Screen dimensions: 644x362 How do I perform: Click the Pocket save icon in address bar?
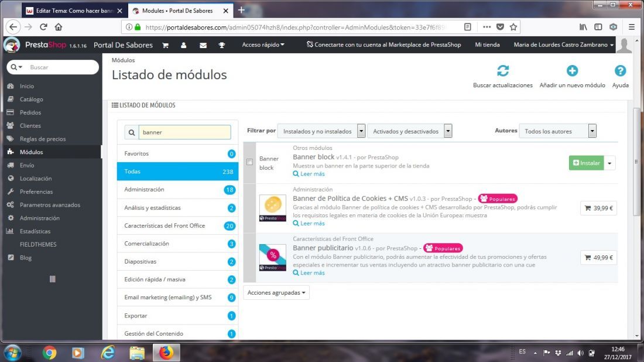click(500, 27)
